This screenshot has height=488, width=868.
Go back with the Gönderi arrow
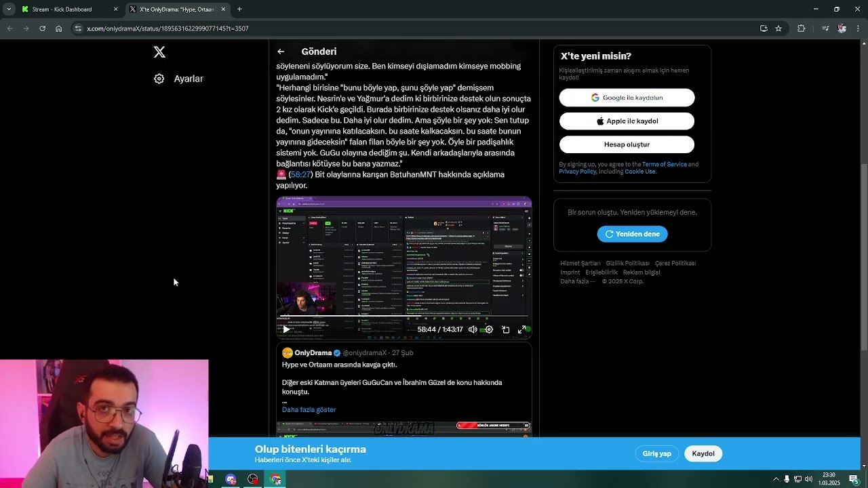pyautogui.click(x=281, y=52)
